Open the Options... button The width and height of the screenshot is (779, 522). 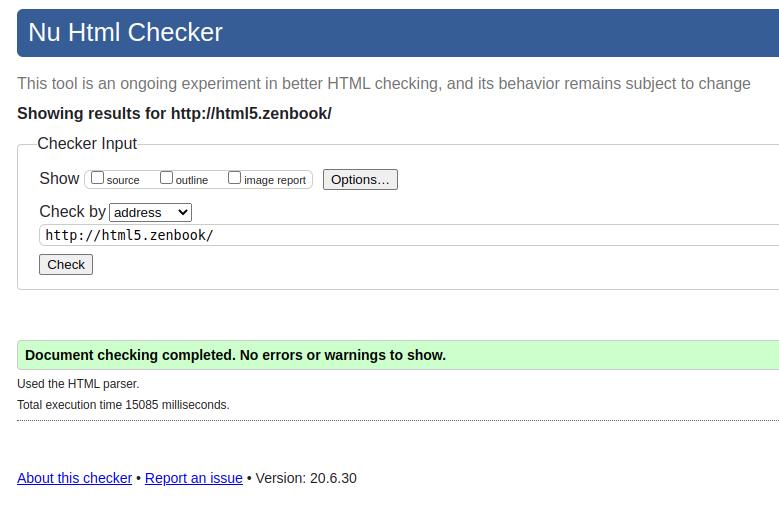(360, 180)
